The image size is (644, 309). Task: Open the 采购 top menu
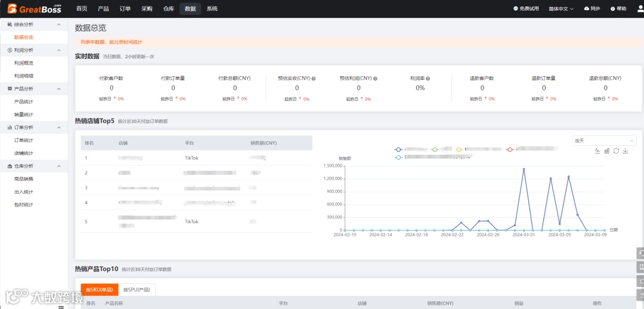pyautogui.click(x=147, y=8)
